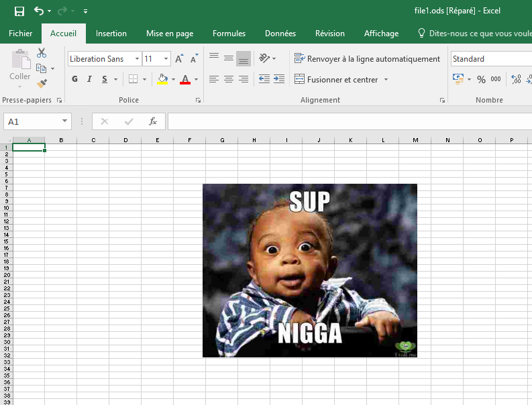Open the Insertion ribbon tab
532x405 pixels.
(111, 34)
